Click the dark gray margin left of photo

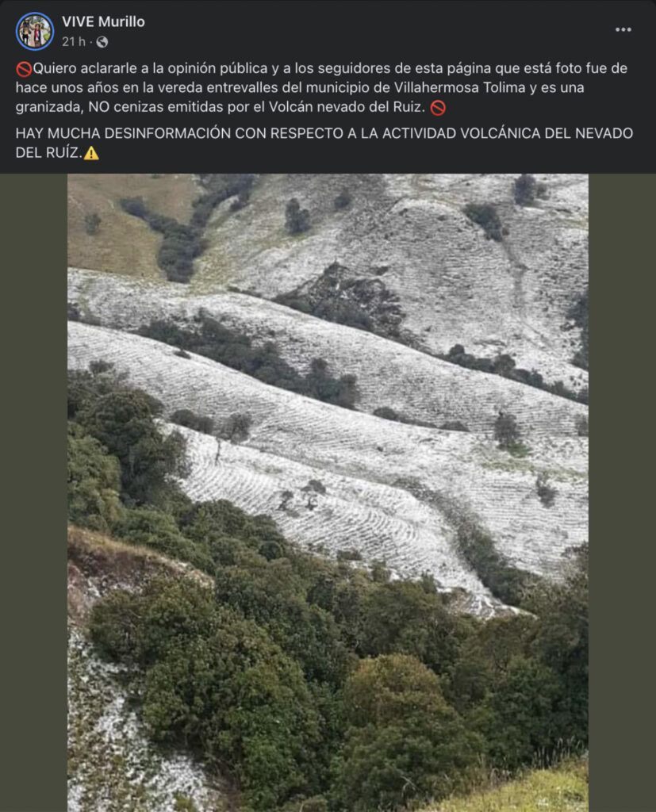[x=33, y=492]
